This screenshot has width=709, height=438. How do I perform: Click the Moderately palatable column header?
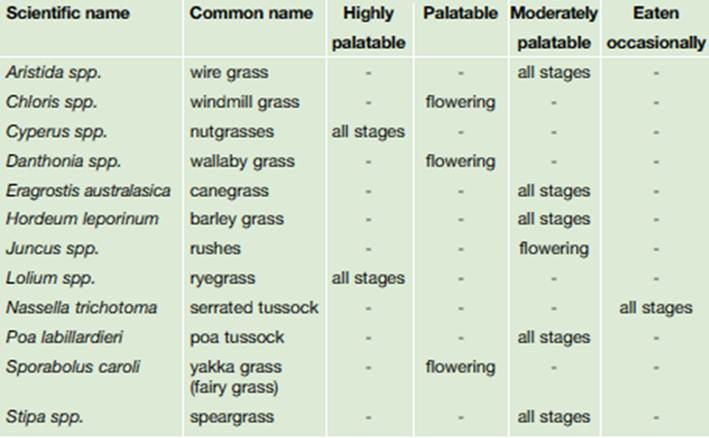click(x=553, y=28)
